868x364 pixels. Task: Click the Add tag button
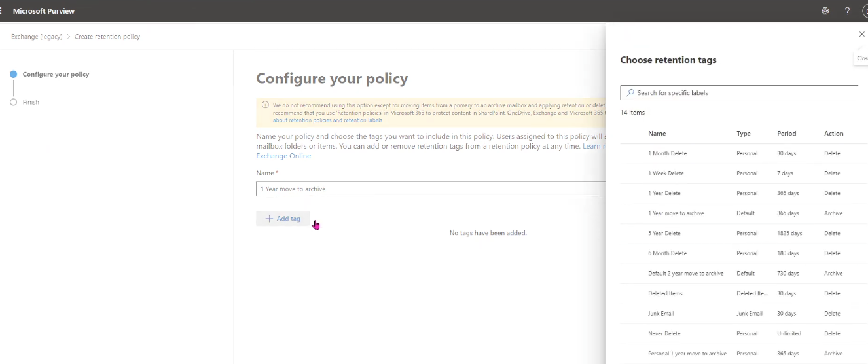[283, 219]
